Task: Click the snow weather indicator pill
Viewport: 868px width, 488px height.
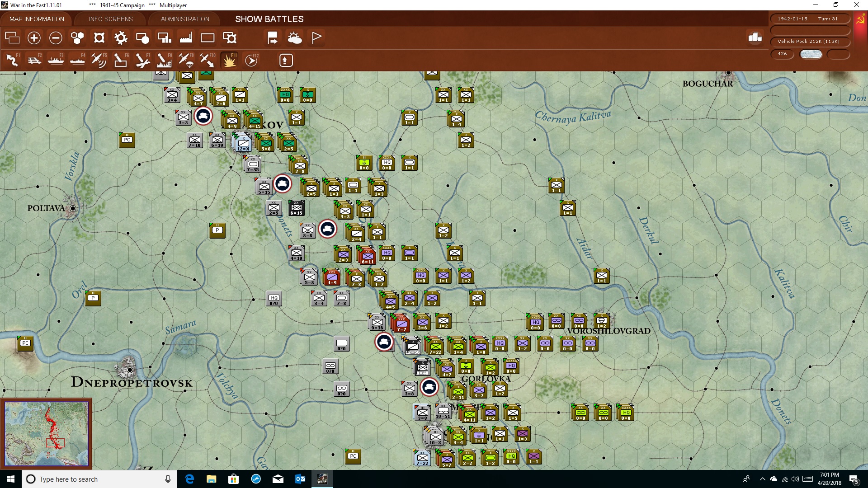Action: [811, 54]
